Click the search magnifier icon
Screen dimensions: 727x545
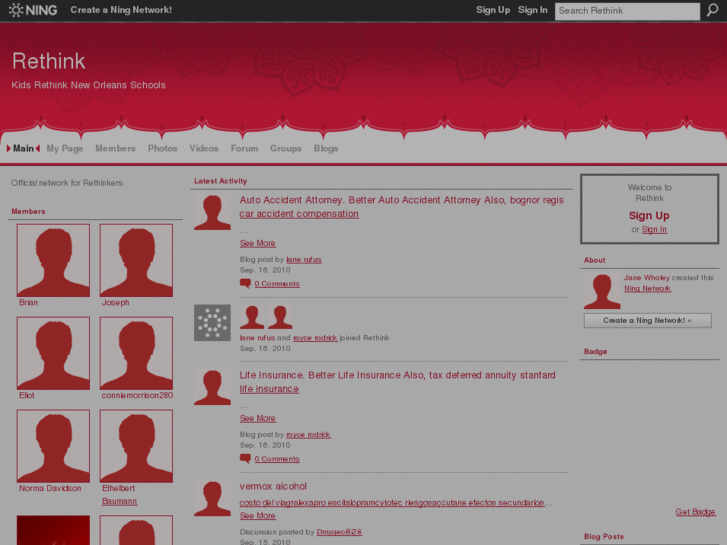pos(712,10)
